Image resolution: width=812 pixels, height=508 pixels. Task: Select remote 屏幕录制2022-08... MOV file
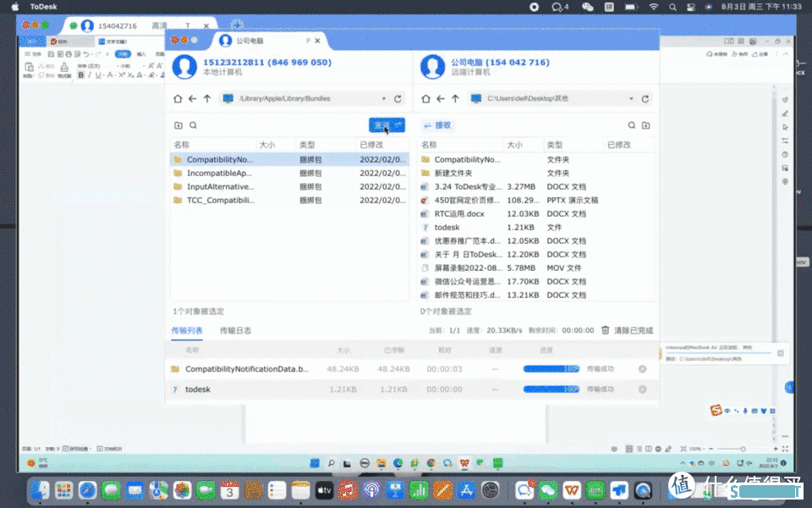pos(536,268)
